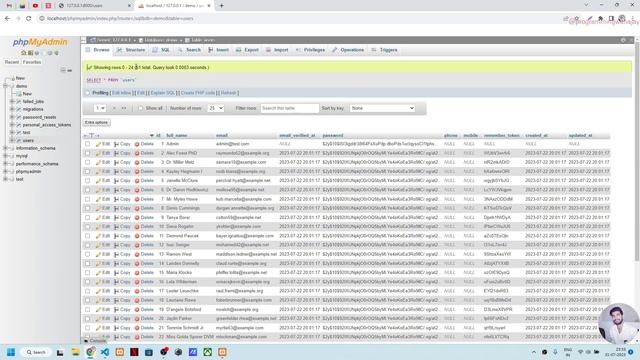This screenshot has width=640, height=360.
Task: Expand the mysql database node
Action: tap(5, 156)
